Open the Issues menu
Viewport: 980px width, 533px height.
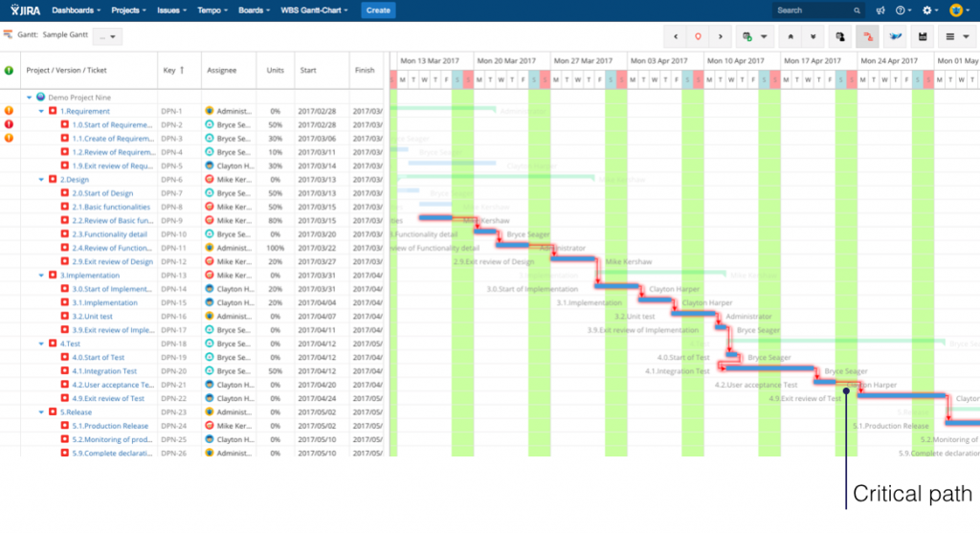coord(171,10)
